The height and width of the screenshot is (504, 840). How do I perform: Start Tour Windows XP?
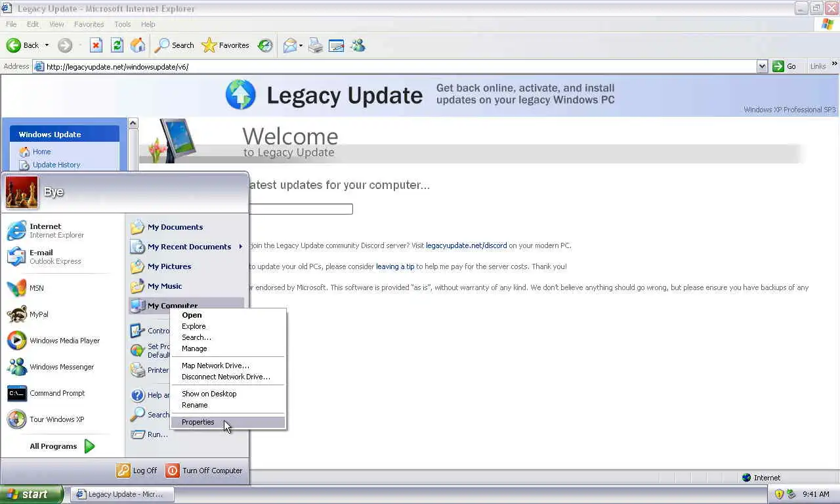63,419
